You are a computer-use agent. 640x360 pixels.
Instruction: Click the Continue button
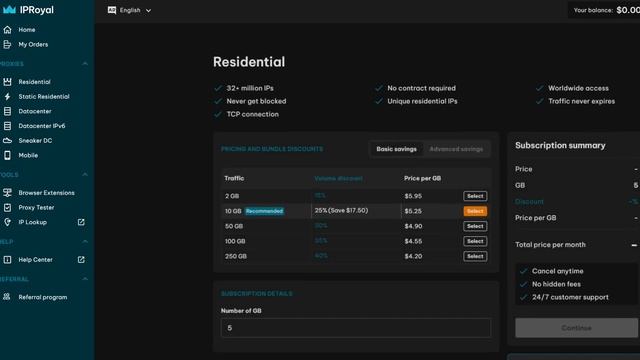[576, 328]
